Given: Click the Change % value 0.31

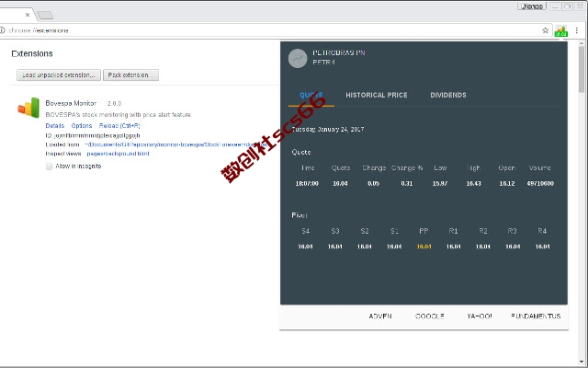Looking at the screenshot, I should (x=406, y=184).
